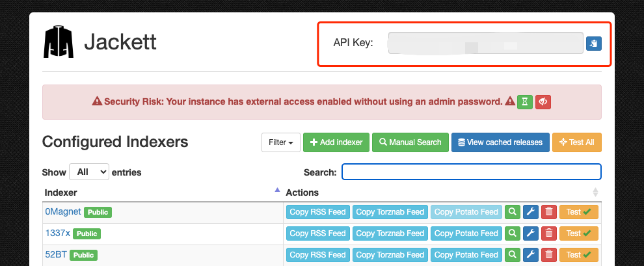The width and height of the screenshot is (644, 266).
Task: Focus the indexer Search text field
Action: [x=471, y=172]
